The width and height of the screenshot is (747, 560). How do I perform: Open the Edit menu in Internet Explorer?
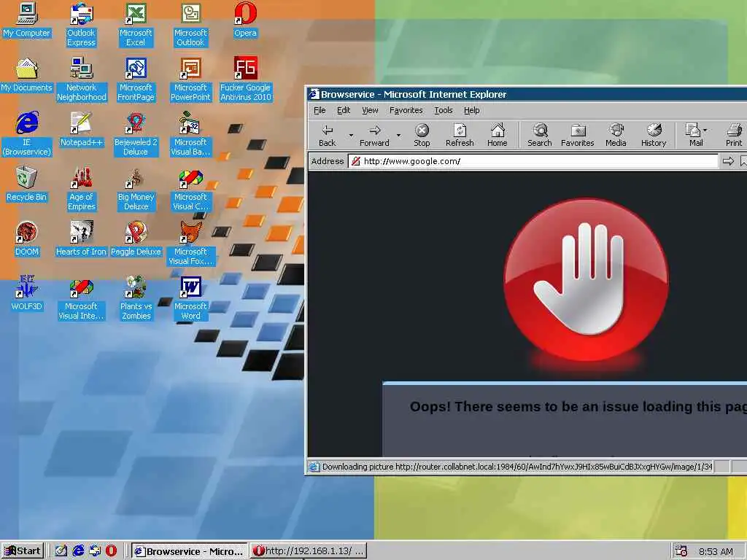(344, 111)
